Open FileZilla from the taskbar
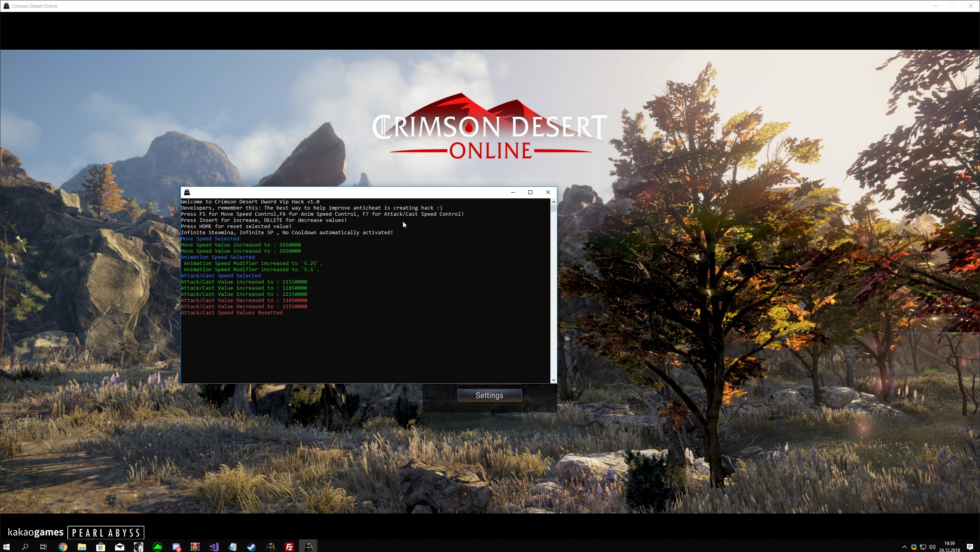 tap(289, 547)
